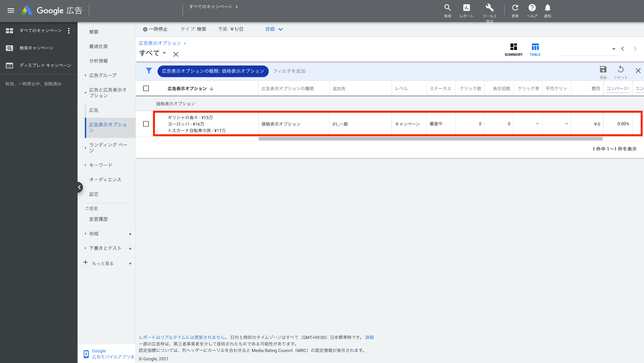Toggle the select-all header checkbox
Image resolution: width=644 pixels, height=363 pixels.
click(146, 88)
